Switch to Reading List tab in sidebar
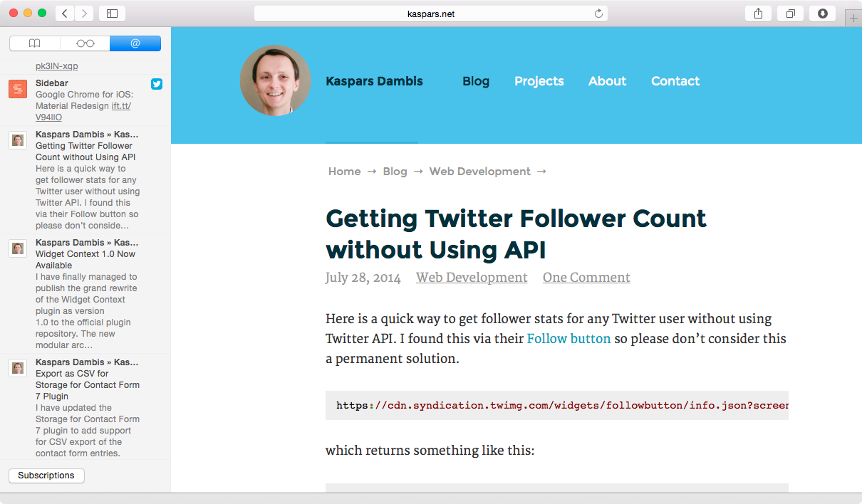This screenshot has width=862, height=504. coord(85,43)
